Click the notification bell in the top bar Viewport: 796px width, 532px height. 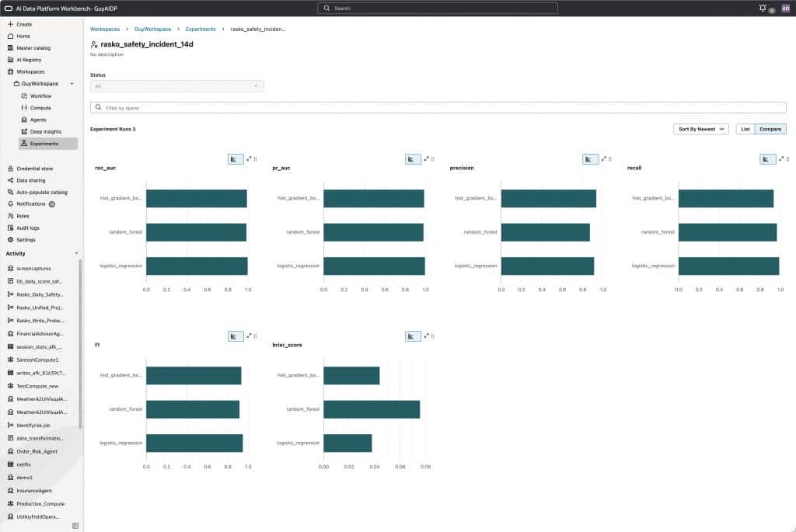(762, 8)
